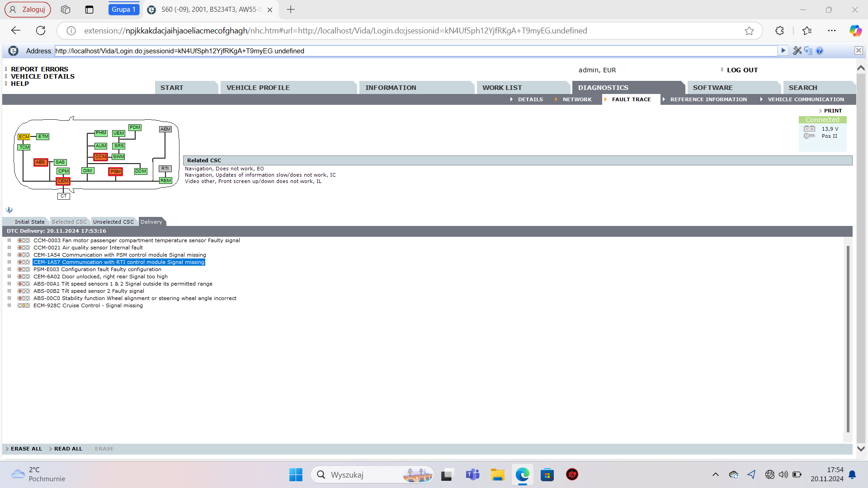Click the grey RTI module box
The height and width of the screenshot is (488, 868).
pyautogui.click(x=165, y=169)
